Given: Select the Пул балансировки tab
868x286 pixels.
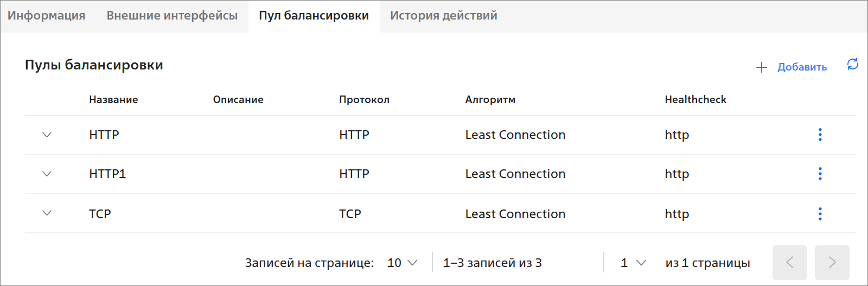Looking at the screenshot, I should pyautogui.click(x=314, y=16).
